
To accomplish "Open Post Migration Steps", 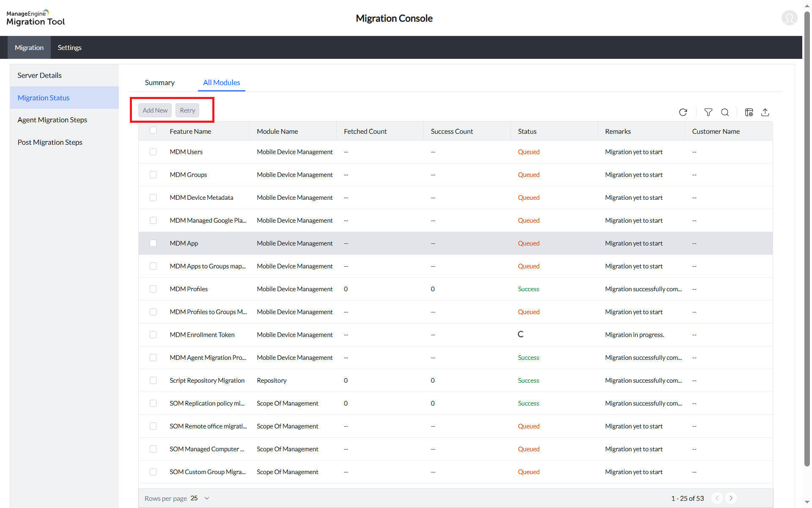I will click(64, 142).
